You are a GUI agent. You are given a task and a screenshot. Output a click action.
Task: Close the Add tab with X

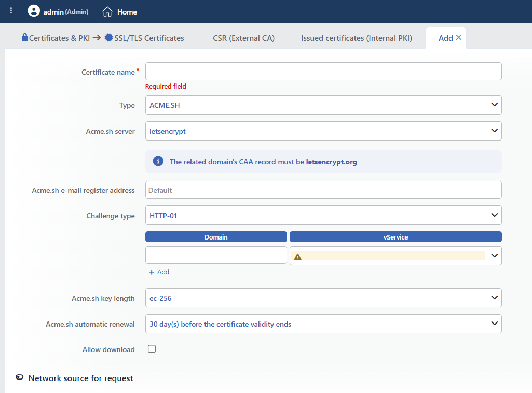click(458, 38)
